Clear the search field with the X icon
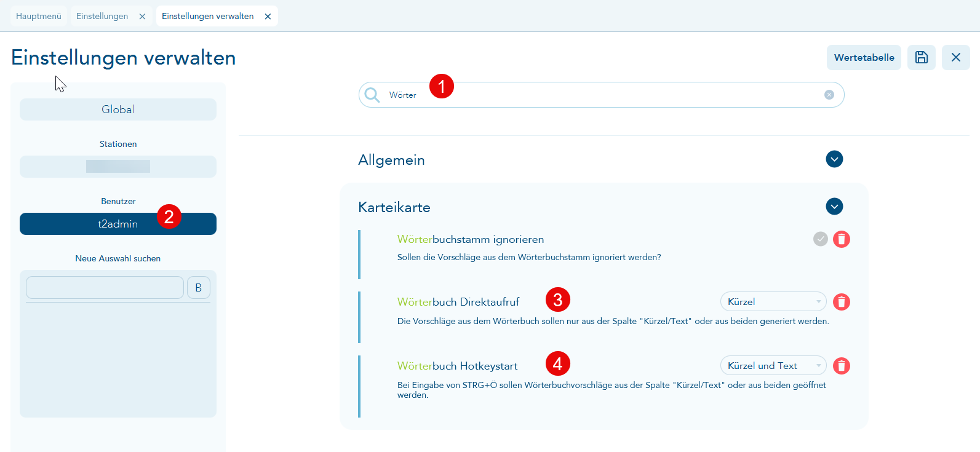 click(829, 95)
